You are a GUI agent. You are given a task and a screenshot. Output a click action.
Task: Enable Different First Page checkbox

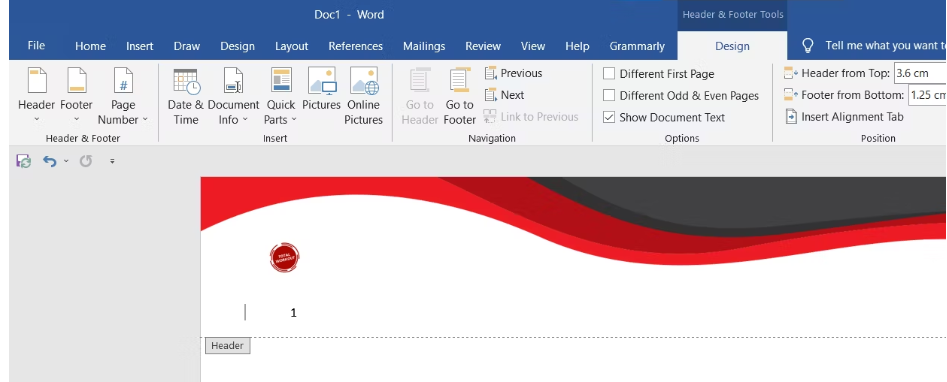(609, 74)
